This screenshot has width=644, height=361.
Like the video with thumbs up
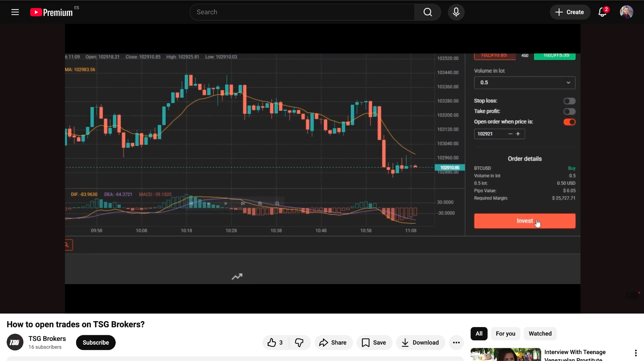coord(275,342)
